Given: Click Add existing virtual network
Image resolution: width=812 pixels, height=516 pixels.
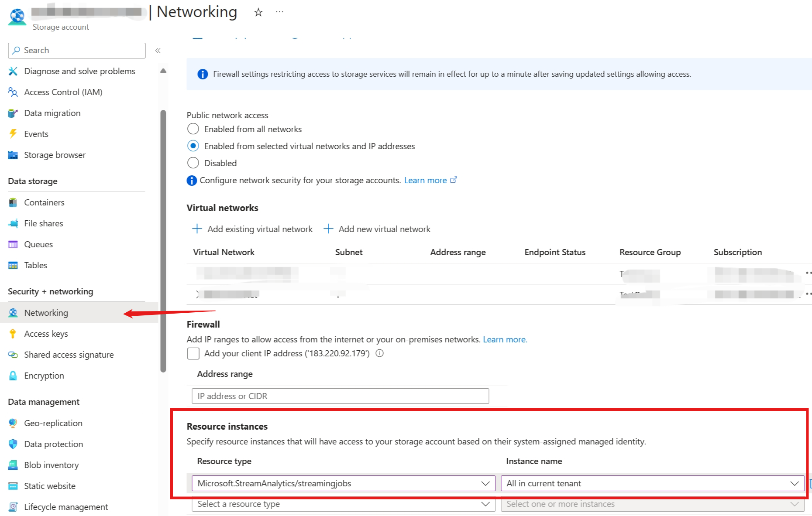Looking at the screenshot, I should click(x=253, y=229).
